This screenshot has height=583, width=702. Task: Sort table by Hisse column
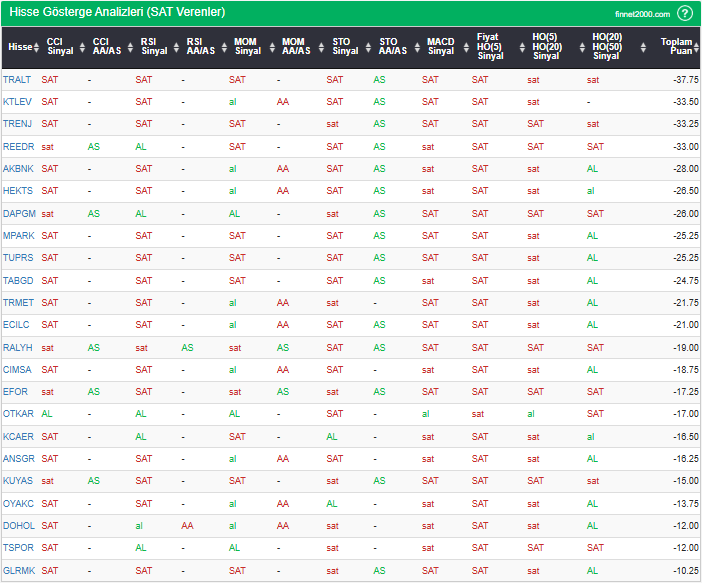19,46
